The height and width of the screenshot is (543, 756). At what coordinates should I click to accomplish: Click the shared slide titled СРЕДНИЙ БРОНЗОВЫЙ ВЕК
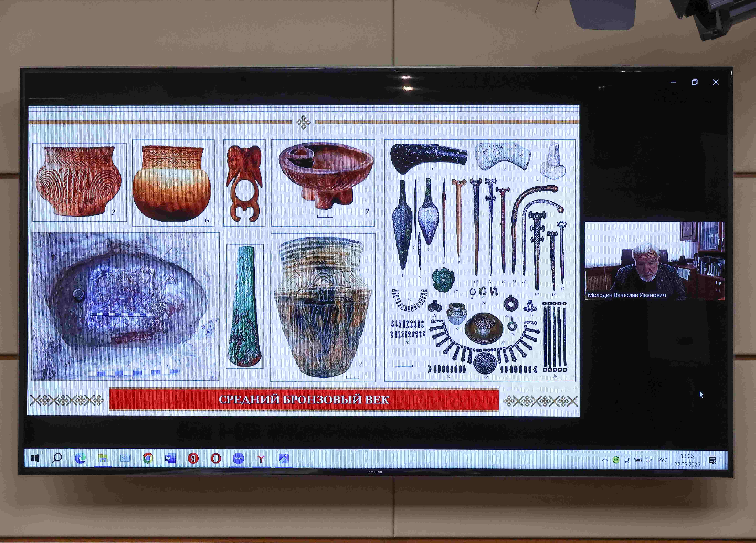304,261
